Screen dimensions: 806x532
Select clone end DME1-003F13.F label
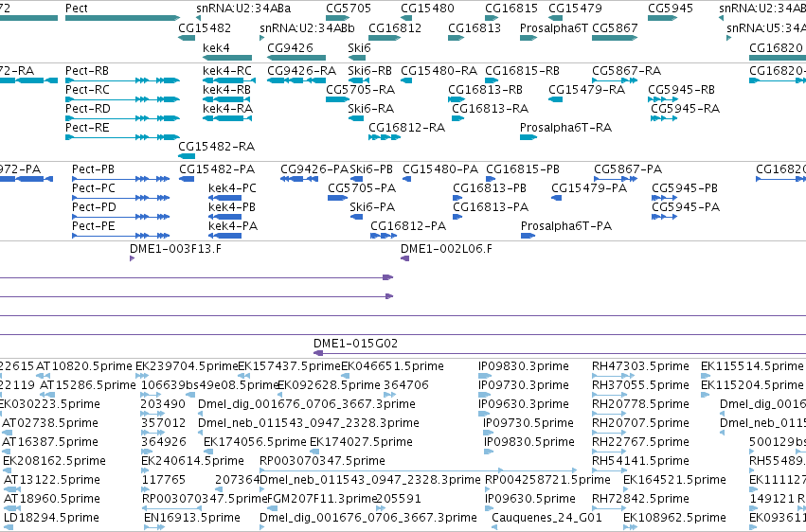click(x=175, y=249)
